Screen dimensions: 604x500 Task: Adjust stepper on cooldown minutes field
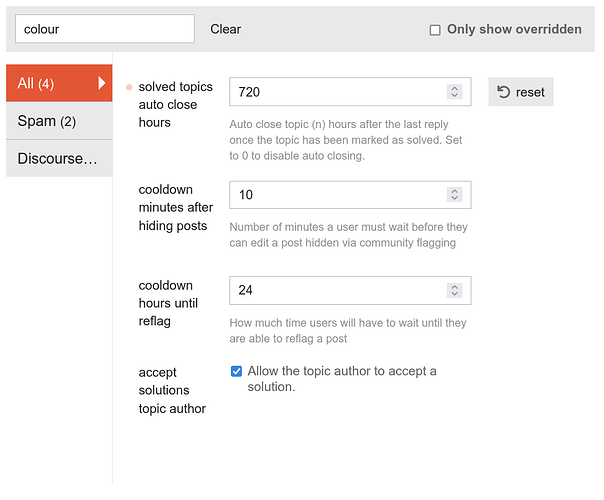click(455, 195)
